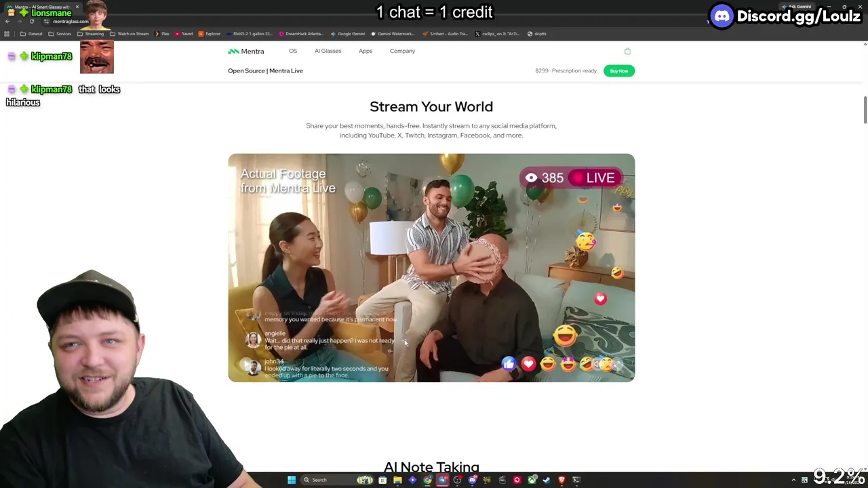This screenshot has width=868, height=488.
Task: Open the Company menu item
Action: pos(402,51)
